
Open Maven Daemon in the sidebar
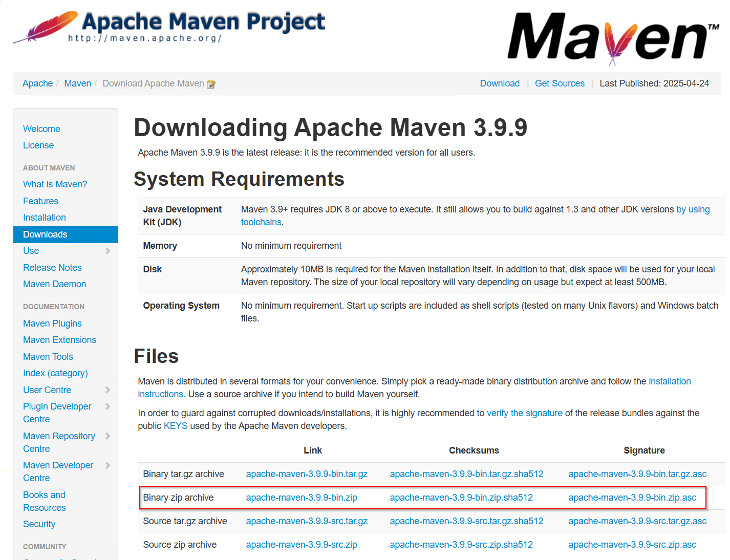[54, 284]
